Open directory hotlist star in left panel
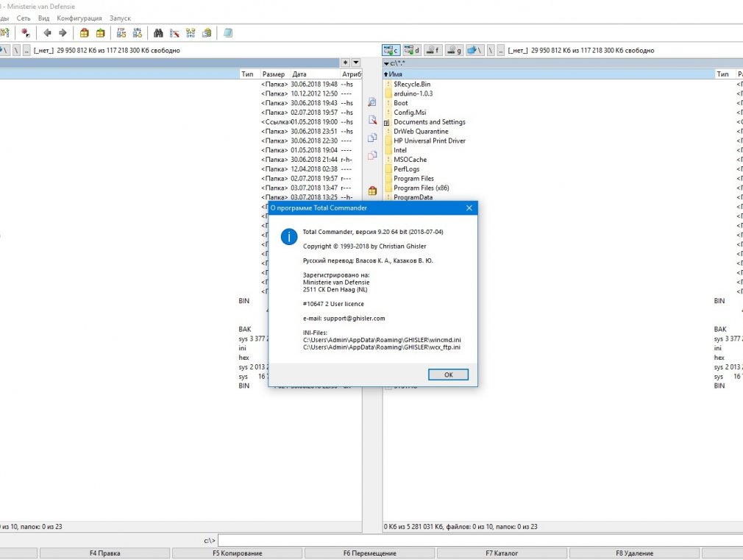The height and width of the screenshot is (560, 743). tap(346, 63)
